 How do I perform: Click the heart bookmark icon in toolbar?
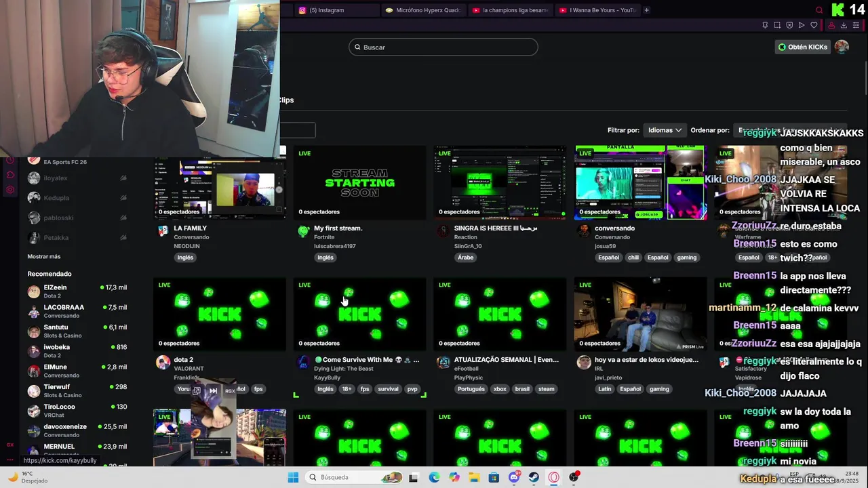coord(814,25)
